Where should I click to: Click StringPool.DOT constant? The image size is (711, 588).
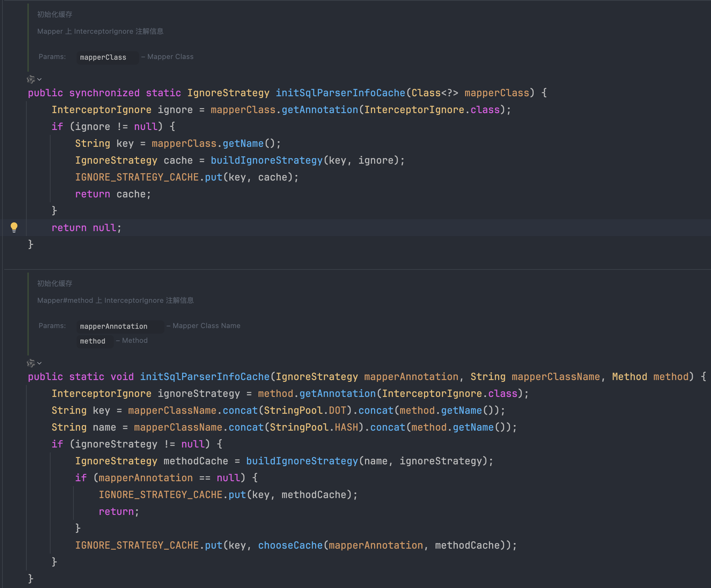coord(337,410)
